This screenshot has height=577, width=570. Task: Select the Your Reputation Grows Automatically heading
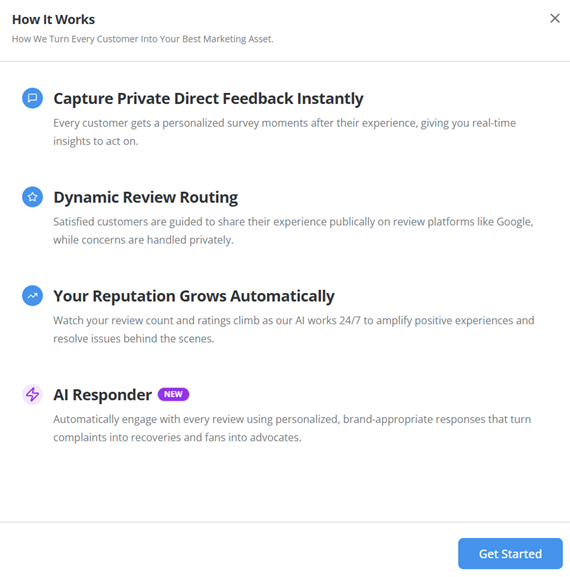194,296
